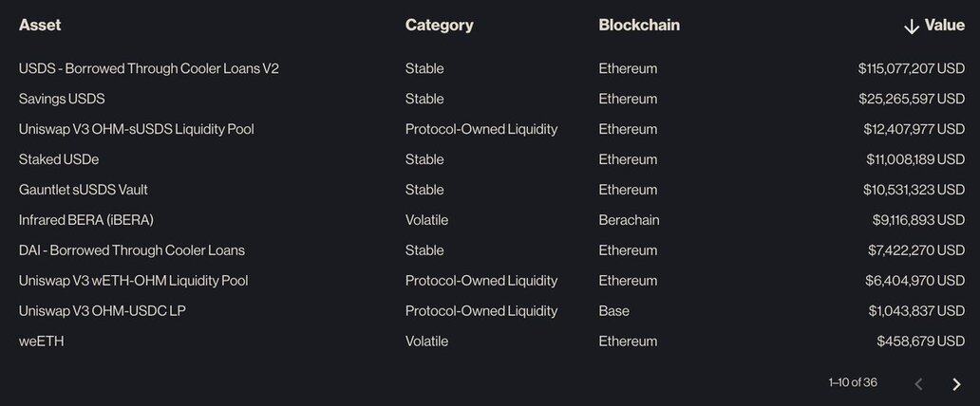Sort by the Value descending arrow
The image size is (980, 406).
tap(912, 27)
